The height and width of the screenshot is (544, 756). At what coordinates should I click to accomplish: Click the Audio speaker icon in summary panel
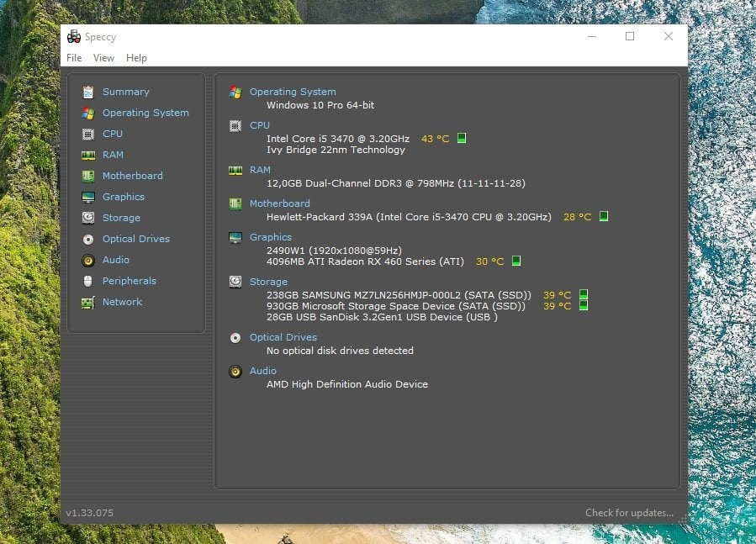click(235, 372)
